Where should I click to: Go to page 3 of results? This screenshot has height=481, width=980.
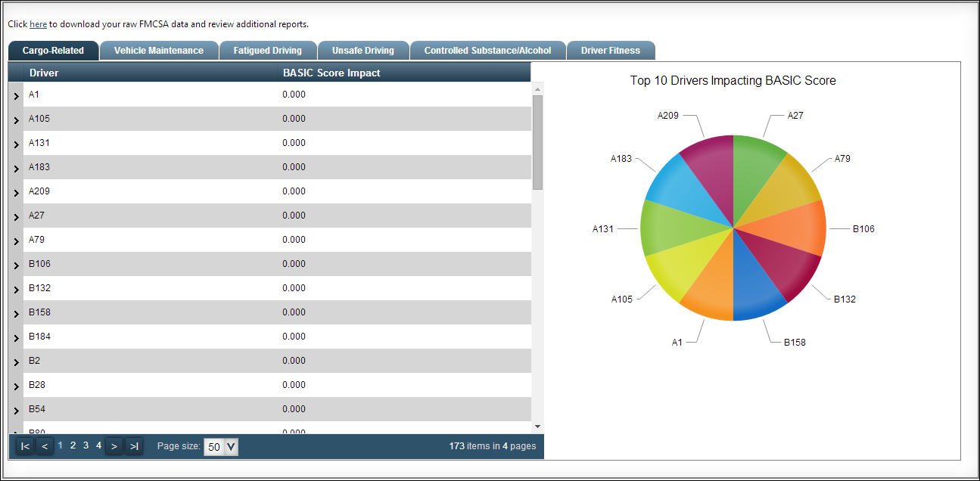coord(86,445)
